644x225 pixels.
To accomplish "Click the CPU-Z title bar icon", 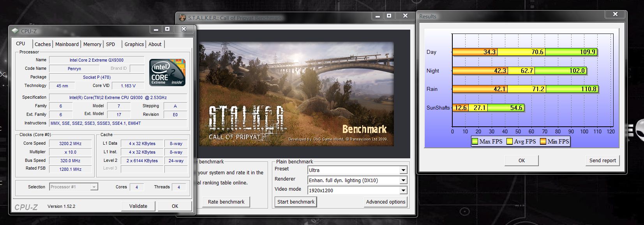I will click(15, 31).
